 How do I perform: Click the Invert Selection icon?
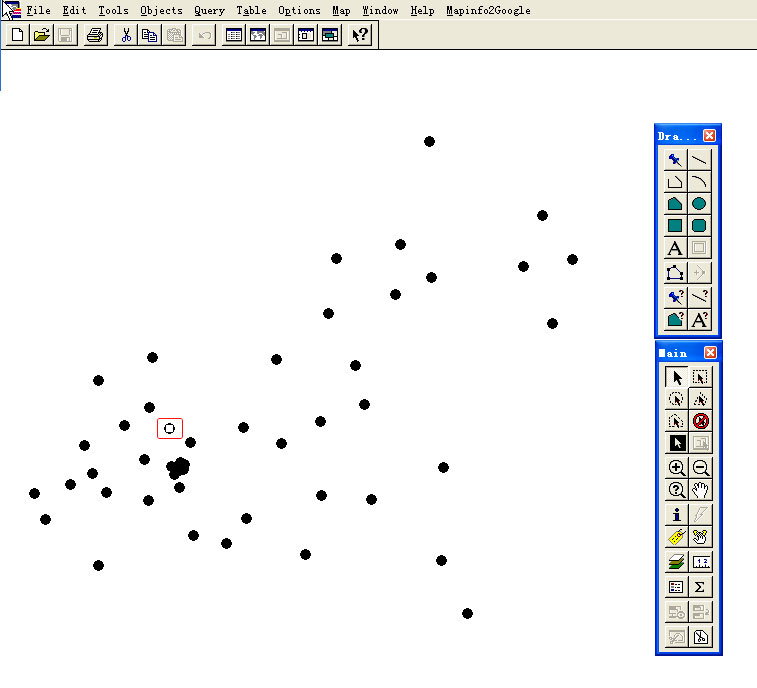tap(676, 443)
